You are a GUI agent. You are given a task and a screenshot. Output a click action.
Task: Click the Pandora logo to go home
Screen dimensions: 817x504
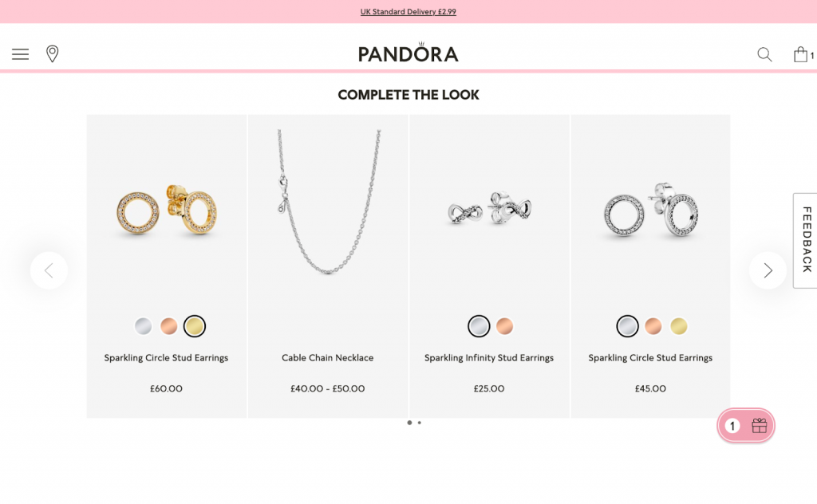click(408, 53)
